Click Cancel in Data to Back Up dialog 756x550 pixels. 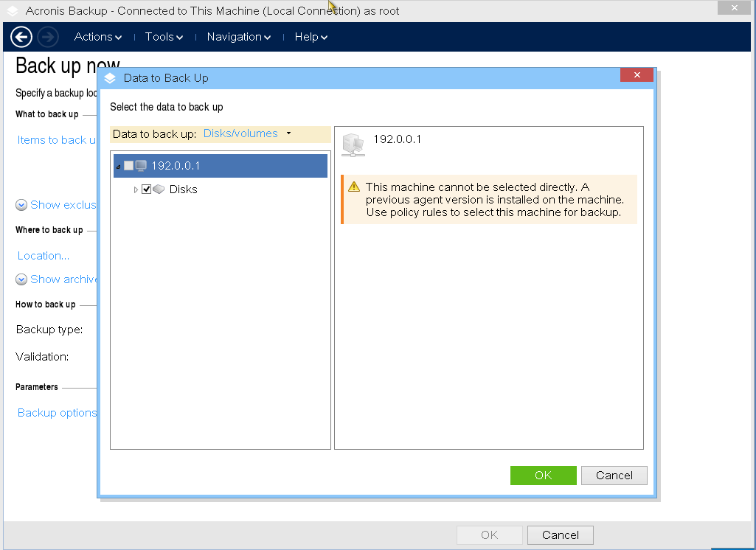(x=614, y=476)
